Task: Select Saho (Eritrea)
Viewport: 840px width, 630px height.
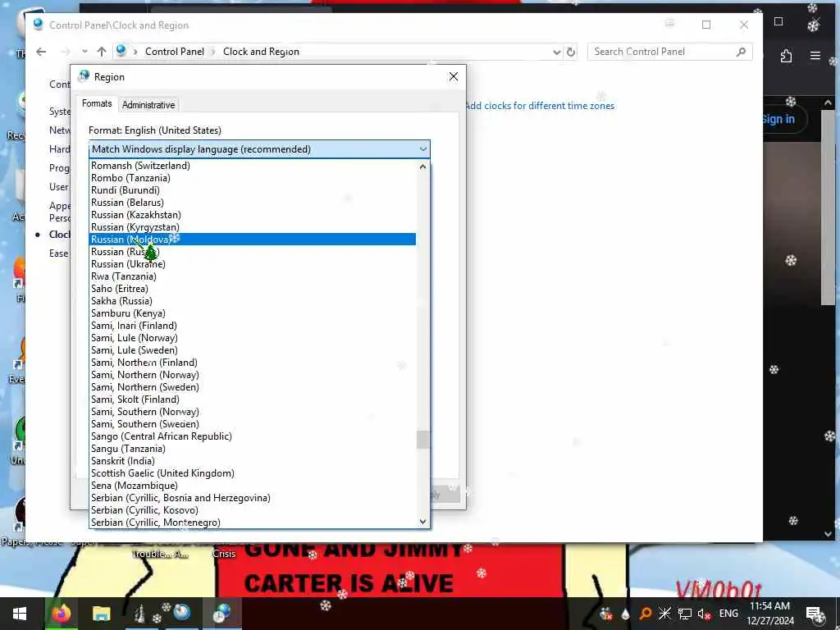Action: click(x=253, y=289)
